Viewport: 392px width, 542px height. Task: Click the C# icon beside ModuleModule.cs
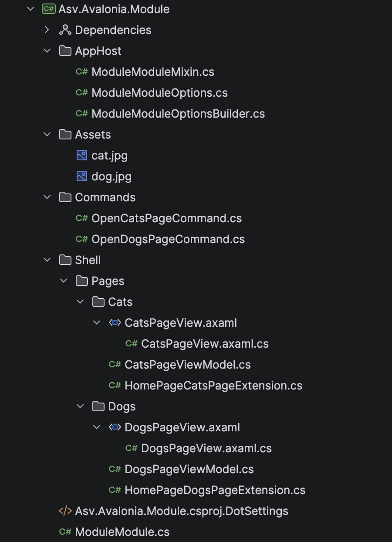click(x=65, y=532)
